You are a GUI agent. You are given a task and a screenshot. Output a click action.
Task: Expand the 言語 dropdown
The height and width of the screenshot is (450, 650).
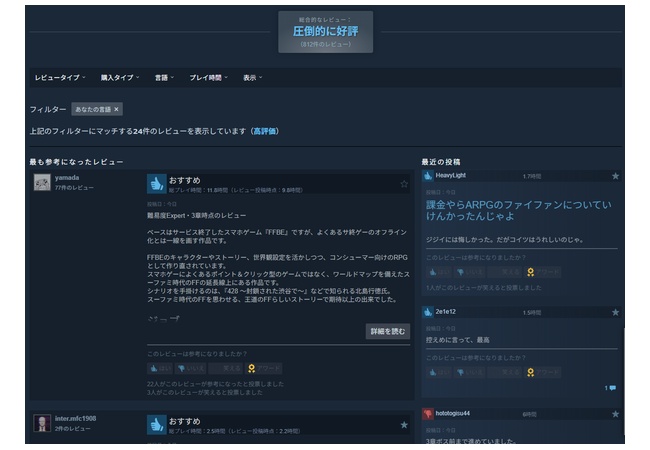click(164, 77)
